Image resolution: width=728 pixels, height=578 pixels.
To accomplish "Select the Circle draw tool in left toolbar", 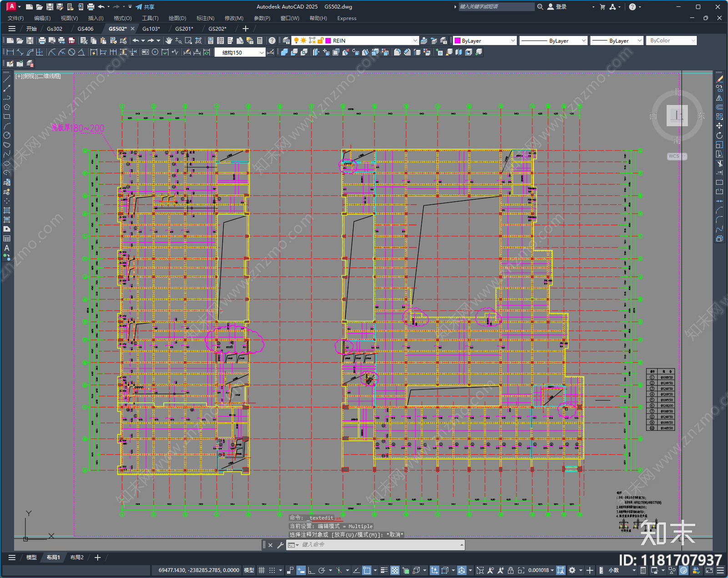I will (7, 135).
